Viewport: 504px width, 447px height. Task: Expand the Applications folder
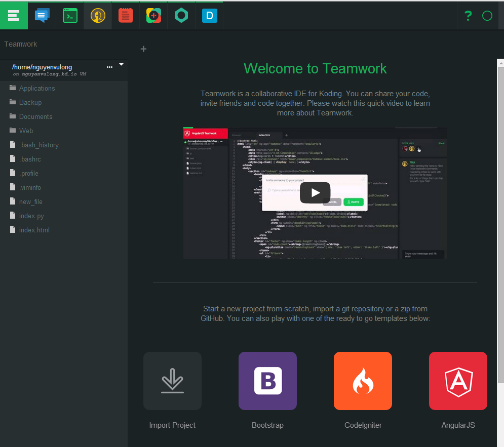[36, 88]
